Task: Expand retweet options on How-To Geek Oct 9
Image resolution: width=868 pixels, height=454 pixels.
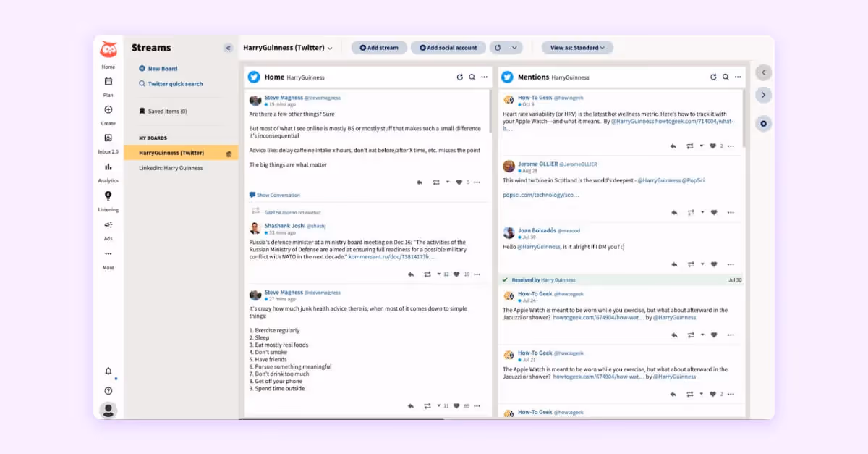Action: [701, 146]
